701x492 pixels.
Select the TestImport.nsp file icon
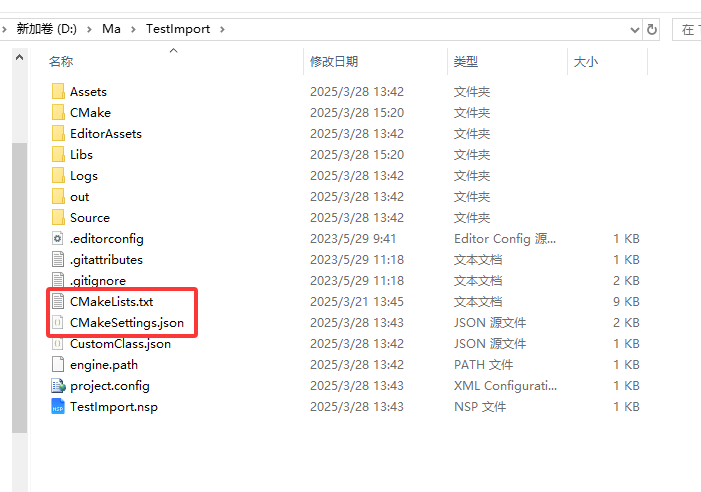(58, 407)
